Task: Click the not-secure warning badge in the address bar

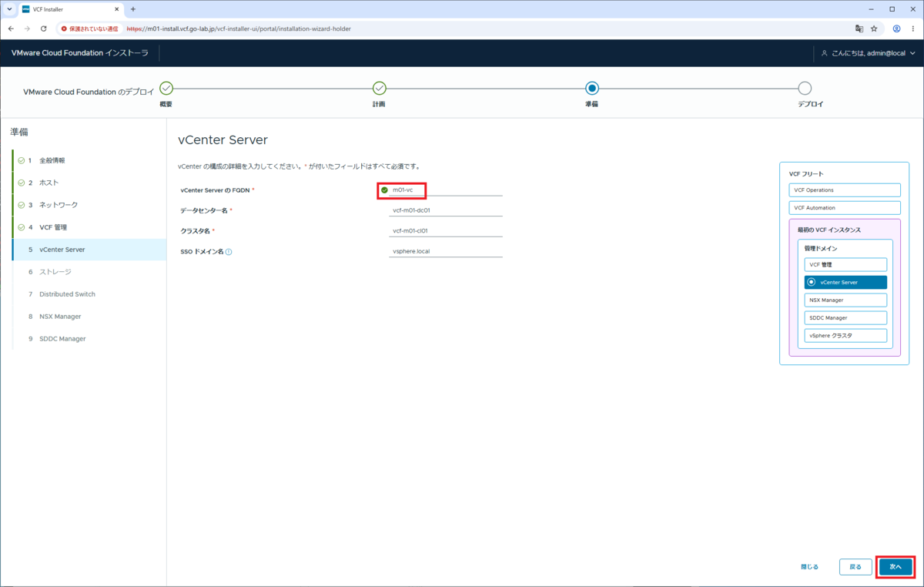Action: click(89, 29)
